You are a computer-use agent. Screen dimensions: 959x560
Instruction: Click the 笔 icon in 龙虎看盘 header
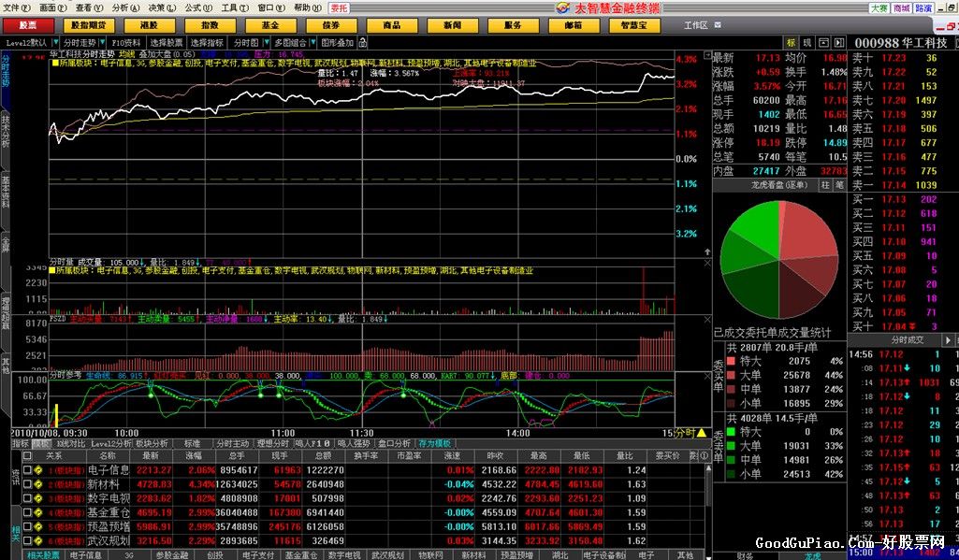coord(839,184)
